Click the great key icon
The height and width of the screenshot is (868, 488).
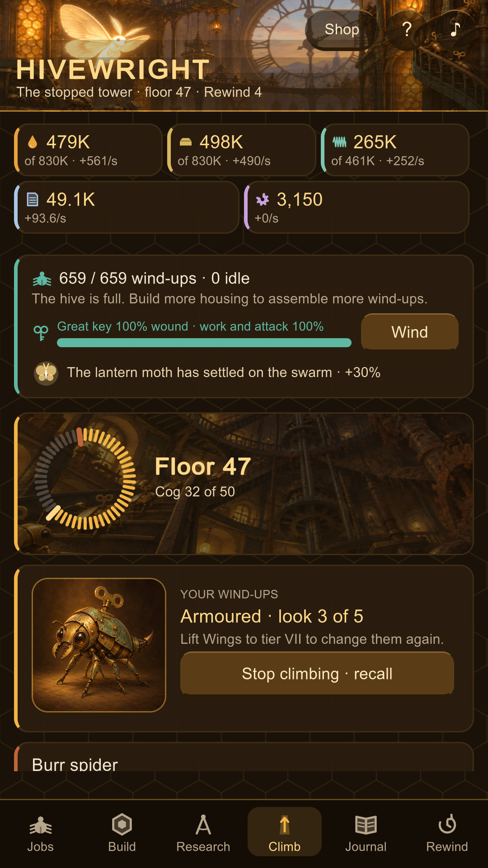pos(41,333)
